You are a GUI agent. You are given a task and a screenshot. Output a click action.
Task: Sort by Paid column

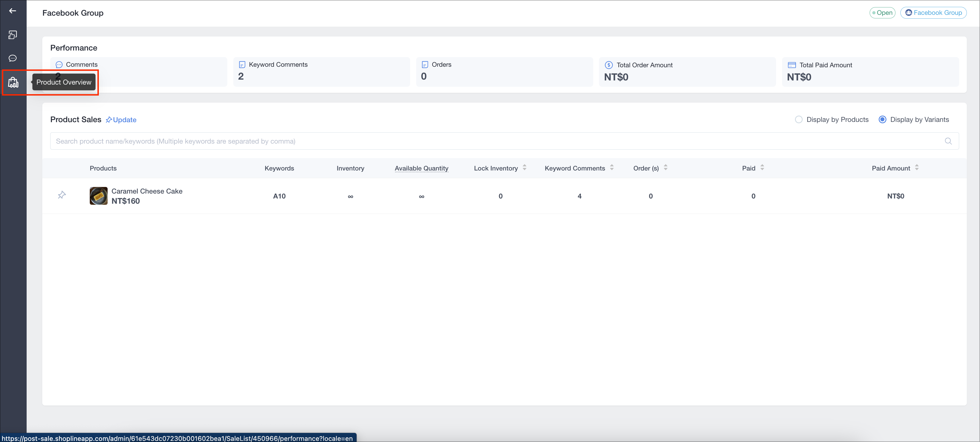pos(762,167)
